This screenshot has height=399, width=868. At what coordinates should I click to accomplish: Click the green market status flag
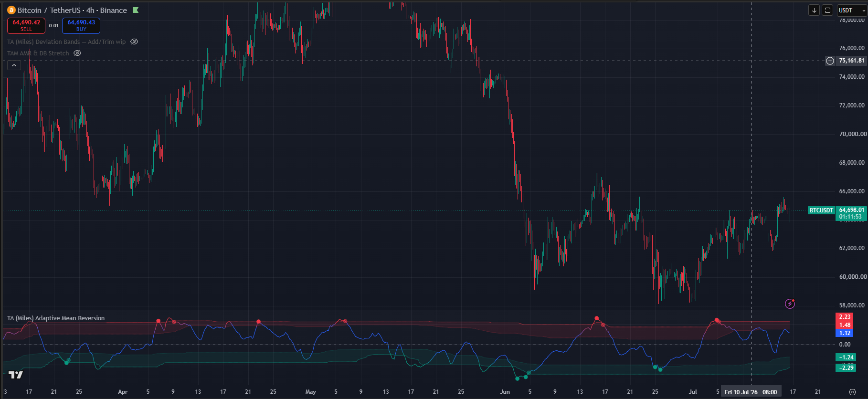point(136,10)
